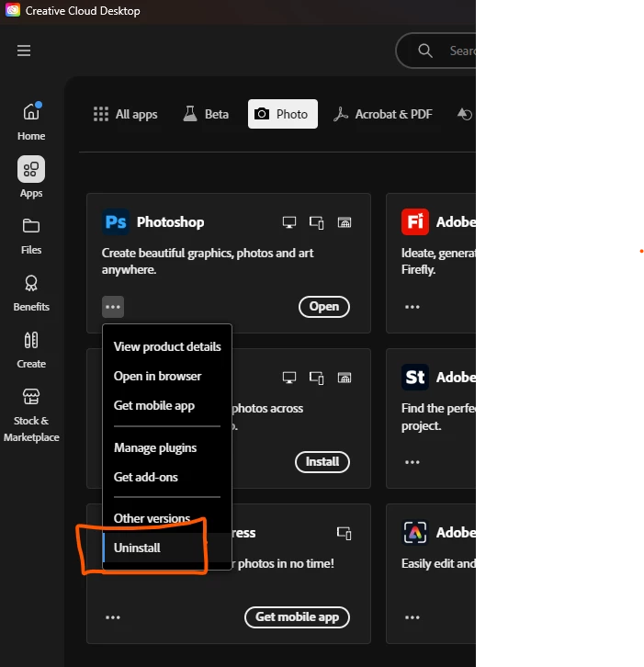Select the Photo category tab
The width and height of the screenshot is (644, 667).
tap(282, 114)
